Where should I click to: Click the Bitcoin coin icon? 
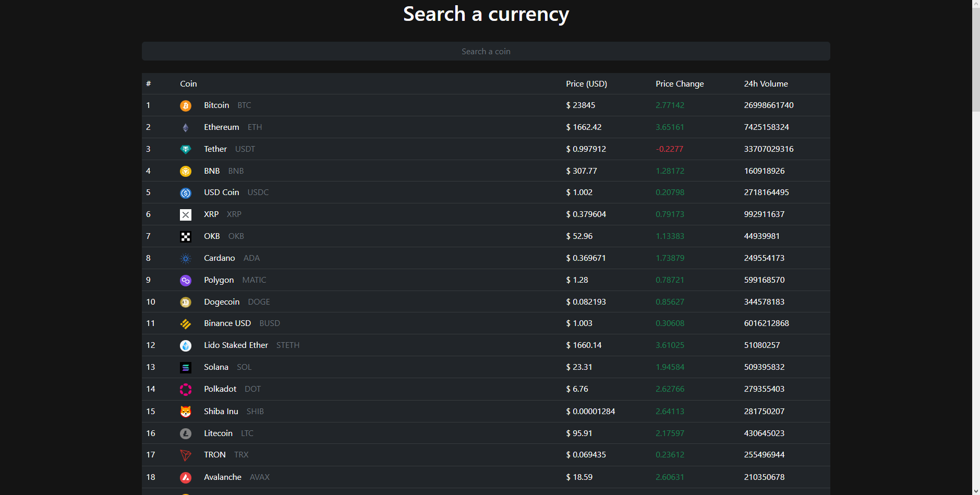click(x=186, y=106)
